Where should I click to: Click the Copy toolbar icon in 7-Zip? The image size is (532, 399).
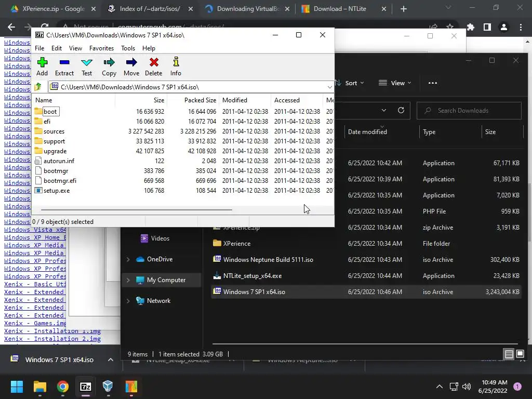(x=109, y=67)
